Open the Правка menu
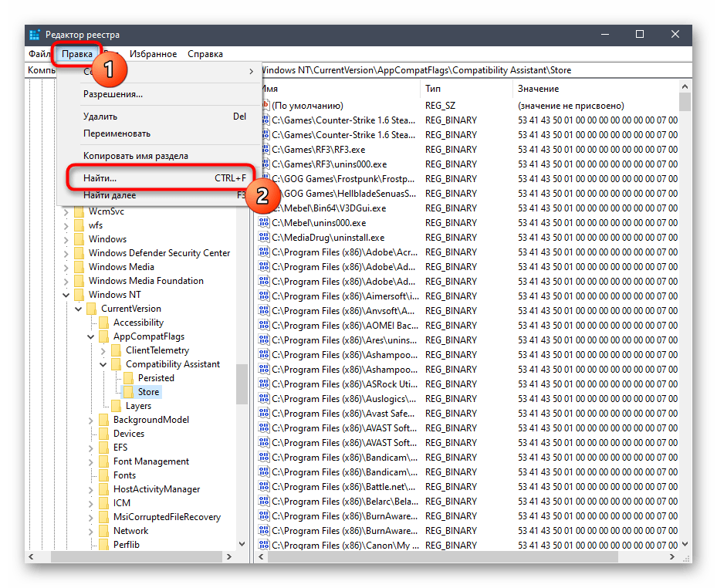717x588 pixels. point(77,54)
